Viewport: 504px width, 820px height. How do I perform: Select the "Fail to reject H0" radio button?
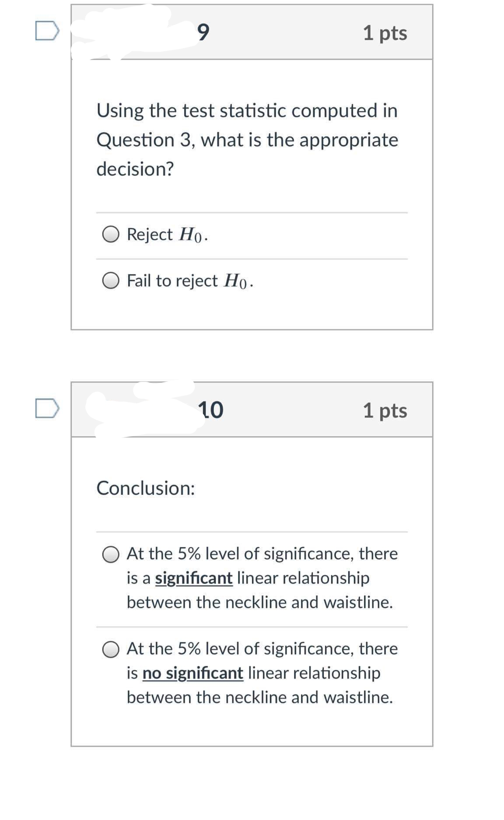tap(111, 282)
